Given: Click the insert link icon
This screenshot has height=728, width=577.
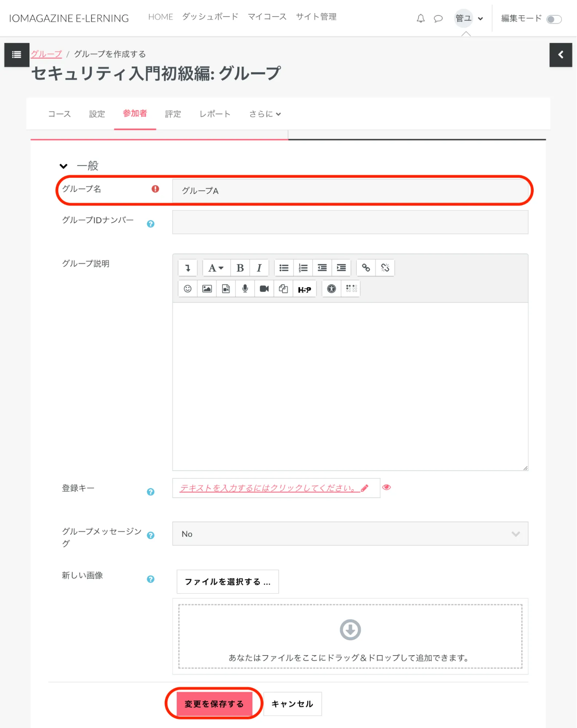Looking at the screenshot, I should coord(366,268).
